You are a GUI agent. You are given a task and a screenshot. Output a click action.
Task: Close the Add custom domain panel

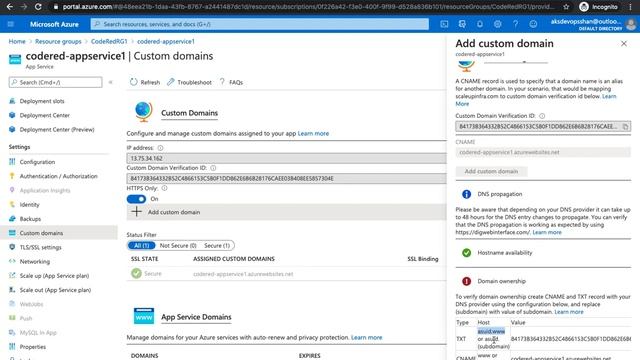click(624, 43)
